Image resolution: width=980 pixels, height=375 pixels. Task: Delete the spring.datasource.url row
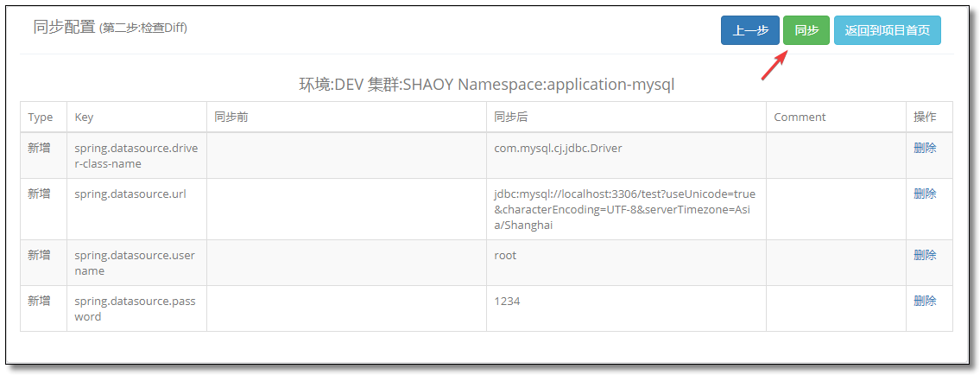tap(925, 194)
